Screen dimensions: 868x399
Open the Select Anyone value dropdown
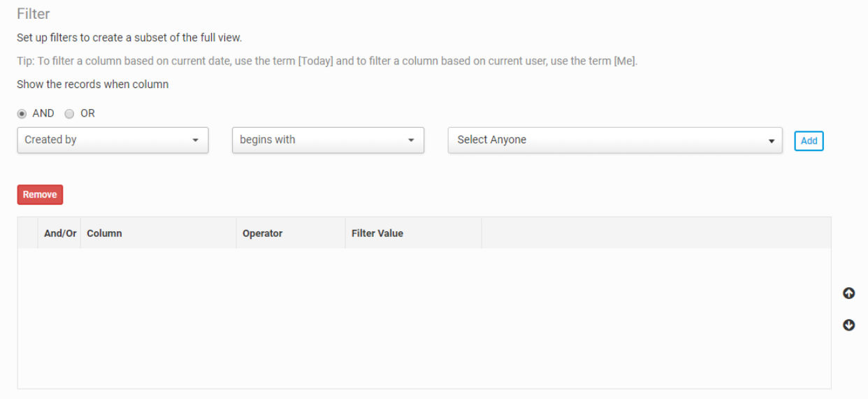click(615, 140)
